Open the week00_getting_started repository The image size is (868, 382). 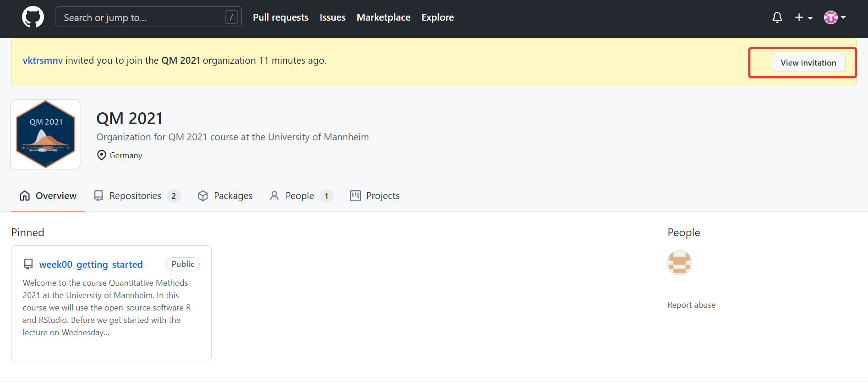pyautogui.click(x=91, y=265)
